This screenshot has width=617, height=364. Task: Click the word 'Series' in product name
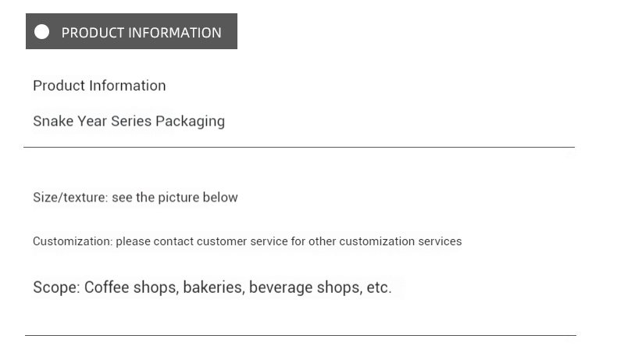coord(131,121)
